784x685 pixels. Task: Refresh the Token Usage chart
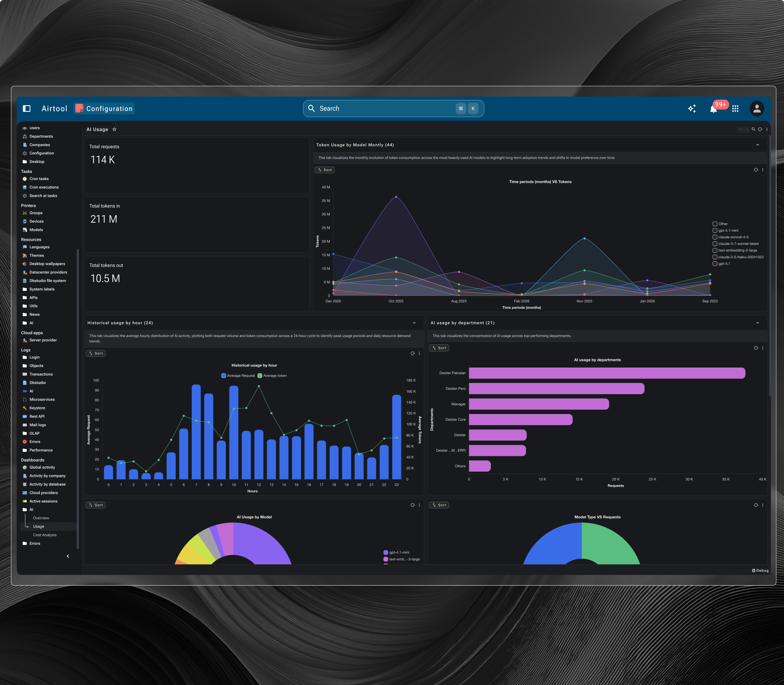pos(756,170)
